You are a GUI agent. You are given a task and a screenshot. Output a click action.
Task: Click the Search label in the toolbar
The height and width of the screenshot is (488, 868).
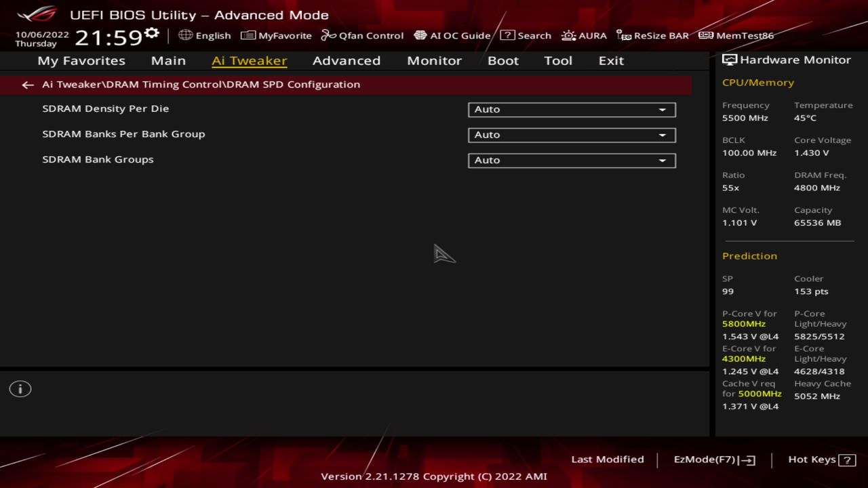[x=534, y=35]
